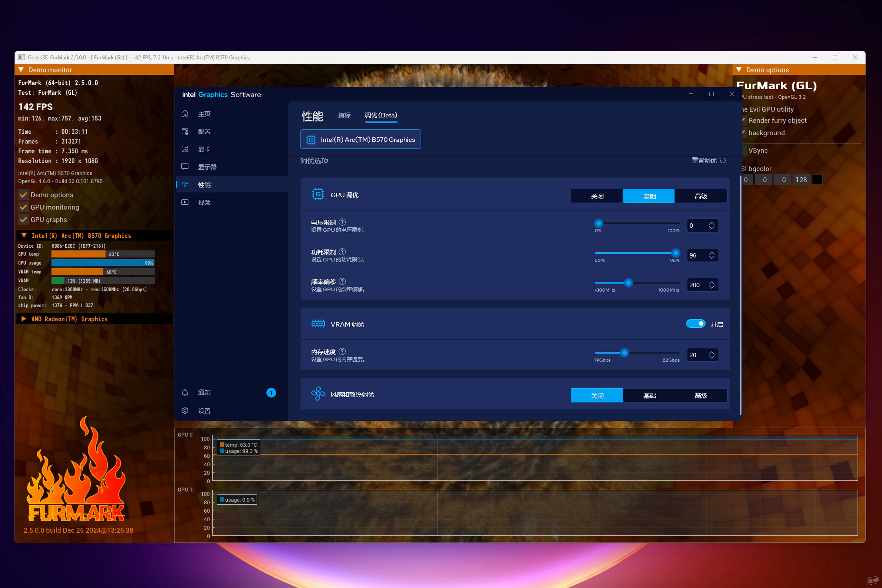Viewport: 882px width, 588px height.
Task: Uncheck GPU monitoring checkbox in FurMark
Action: 23,207
